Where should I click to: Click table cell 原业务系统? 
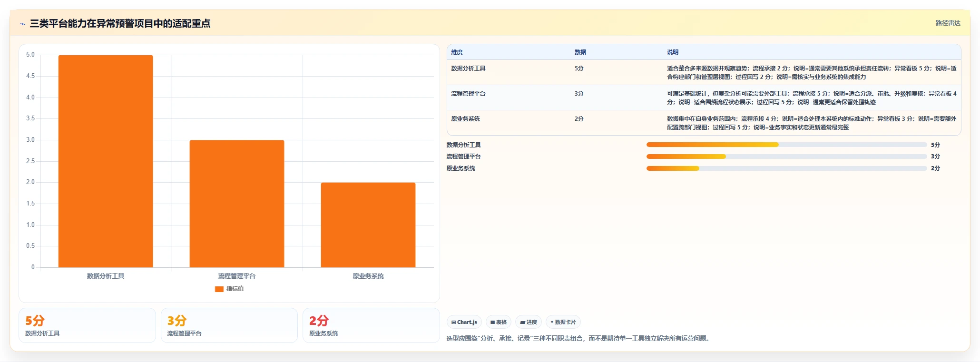pyautogui.click(x=465, y=119)
